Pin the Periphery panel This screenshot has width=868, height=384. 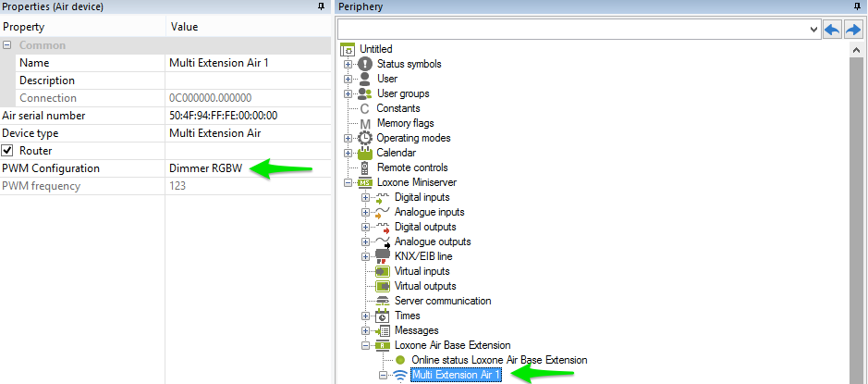[858, 6]
